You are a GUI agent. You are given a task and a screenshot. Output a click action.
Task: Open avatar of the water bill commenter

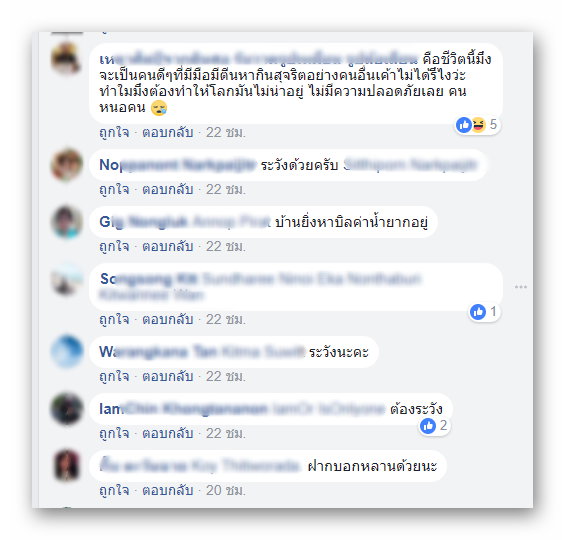[x=67, y=222]
